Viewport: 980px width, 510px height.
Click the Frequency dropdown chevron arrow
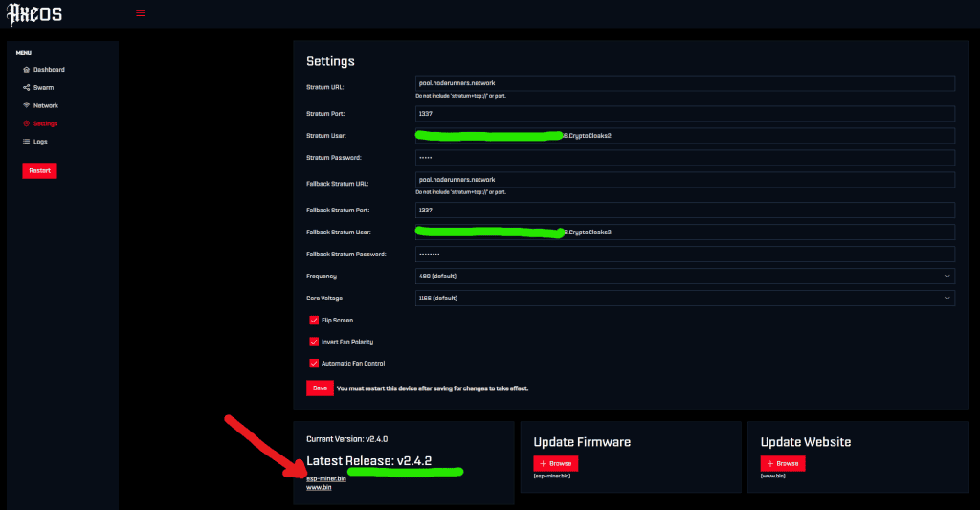point(947,277)
